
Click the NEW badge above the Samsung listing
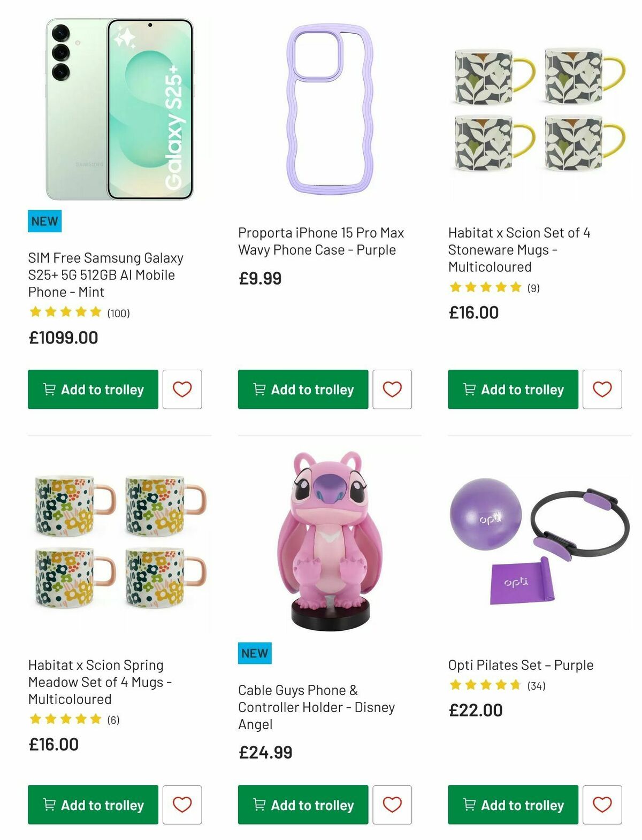[x=44, y=220]
